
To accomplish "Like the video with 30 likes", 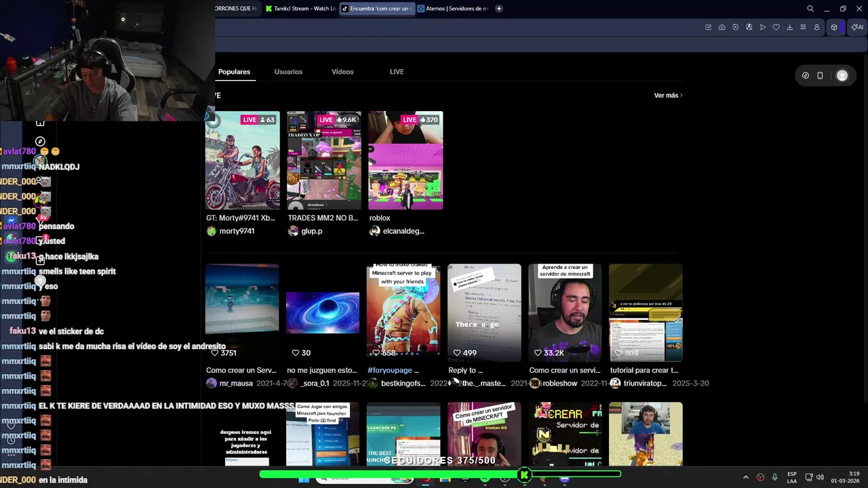I will [x=296, y=353].
